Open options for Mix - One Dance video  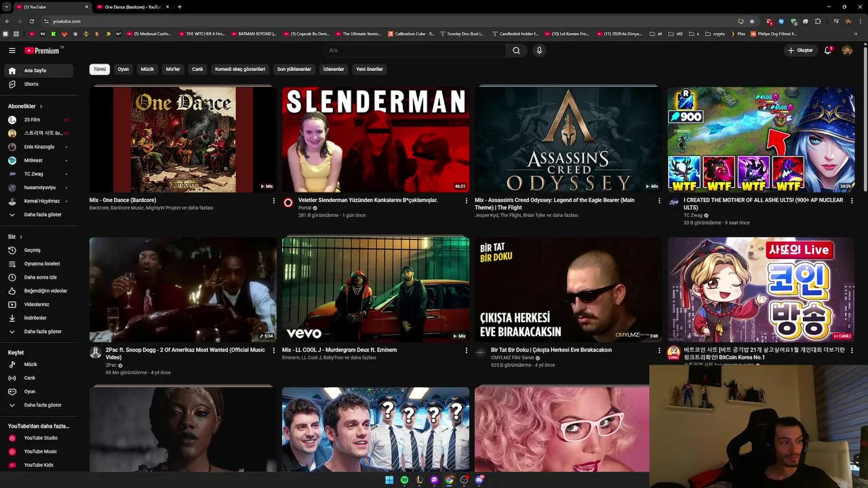274,201
